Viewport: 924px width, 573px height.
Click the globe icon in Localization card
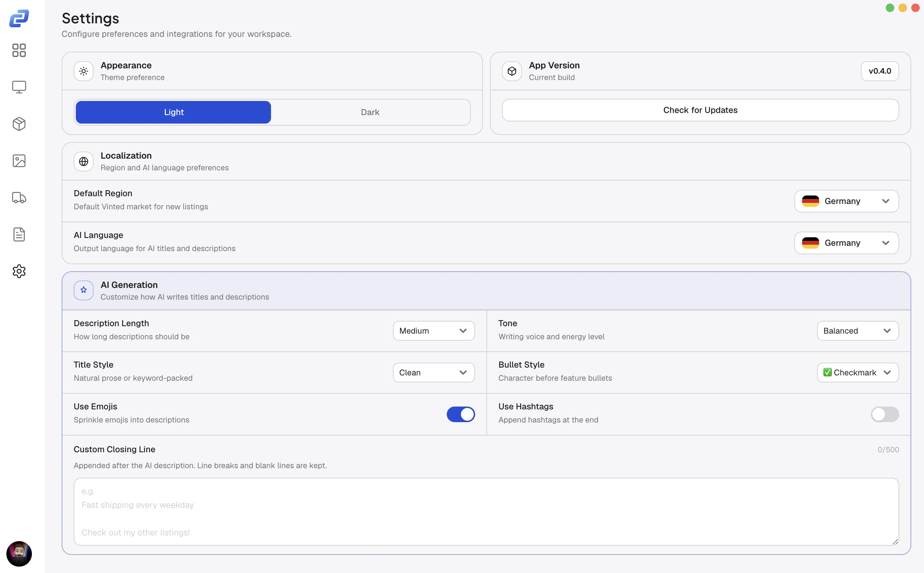pyautogui.click(x=83, y=161)
